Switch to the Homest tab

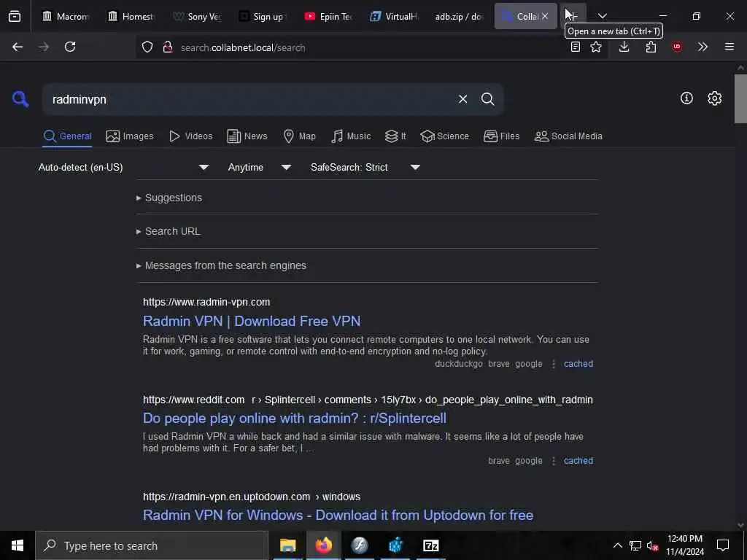point(131,16)
